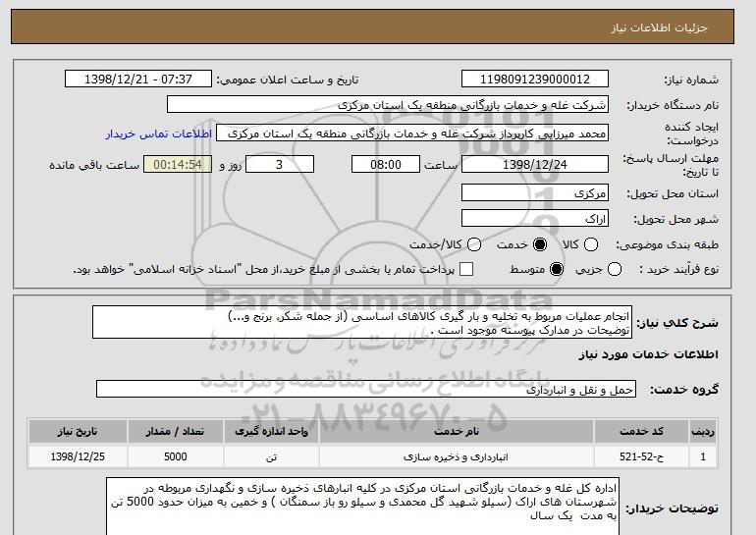This screenshot has height=535, width=756.
Task: Click service code cell ج-52-521
Action: click(641, 456)
